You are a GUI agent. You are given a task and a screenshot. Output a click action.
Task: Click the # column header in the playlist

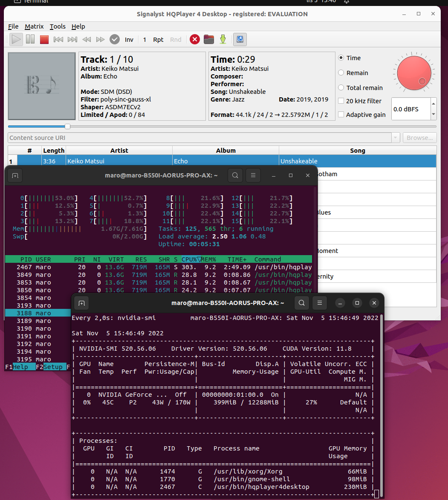coord(30,151)
